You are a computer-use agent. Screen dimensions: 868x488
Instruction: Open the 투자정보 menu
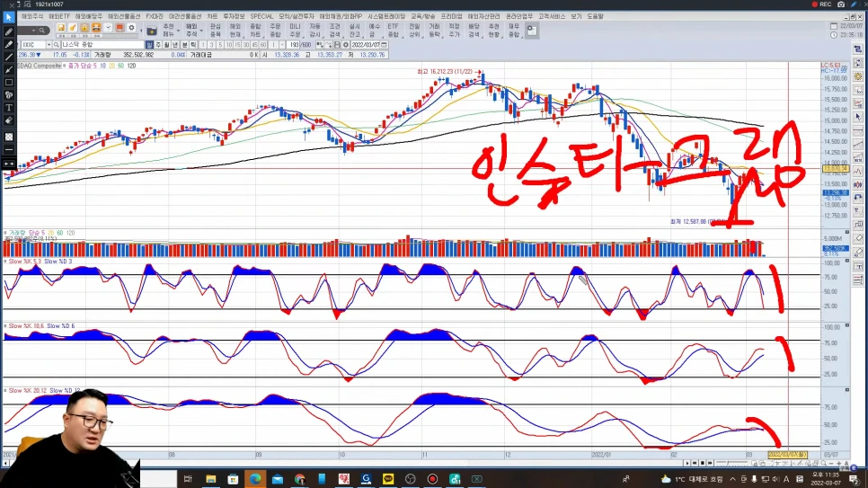coord(234,16)
